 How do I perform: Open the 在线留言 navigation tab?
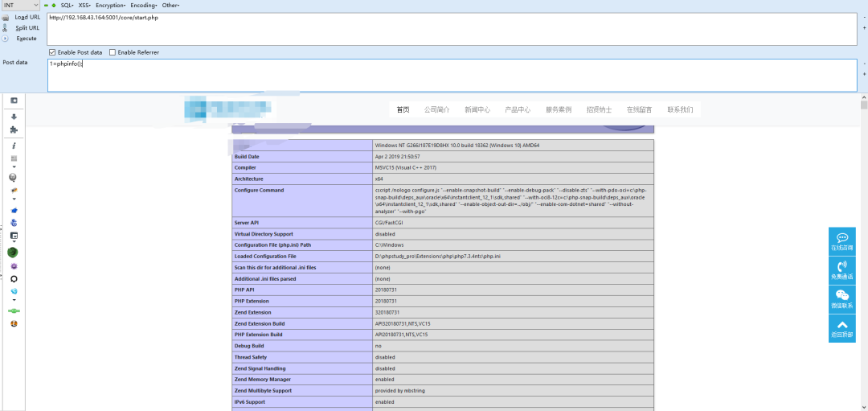[640, 109]
